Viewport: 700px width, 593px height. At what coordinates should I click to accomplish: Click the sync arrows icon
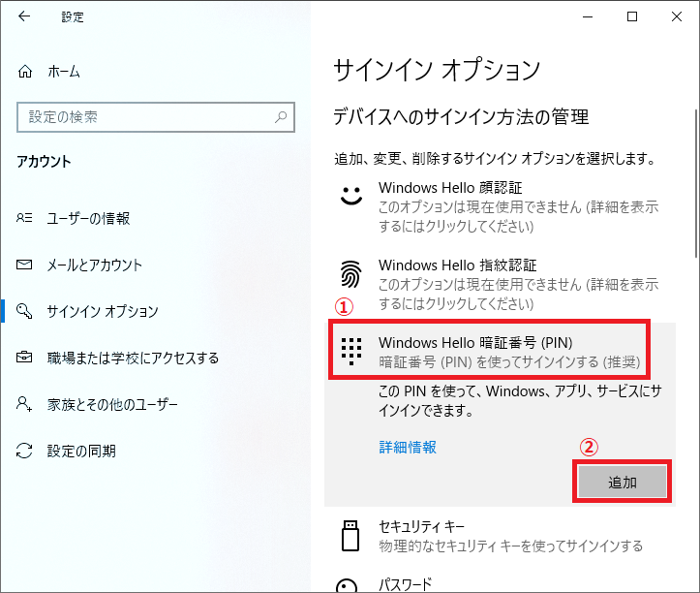pyautogui.click(x=24, y=451)
